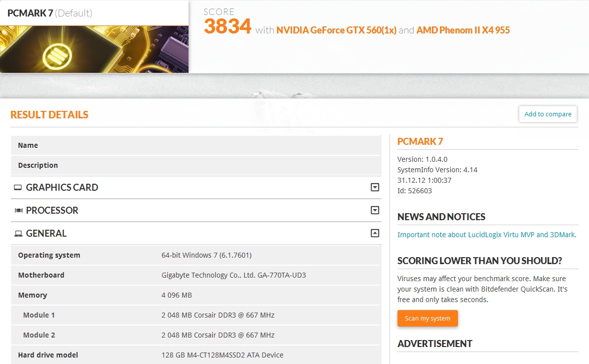Click the Hard drive model label
Screen dimensions: 589x364
(48, 355)
